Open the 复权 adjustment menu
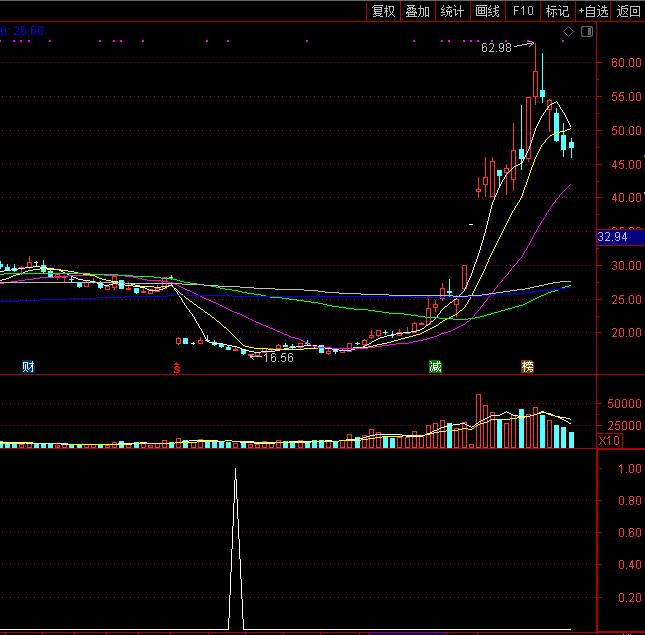 (x=383, y=11)
